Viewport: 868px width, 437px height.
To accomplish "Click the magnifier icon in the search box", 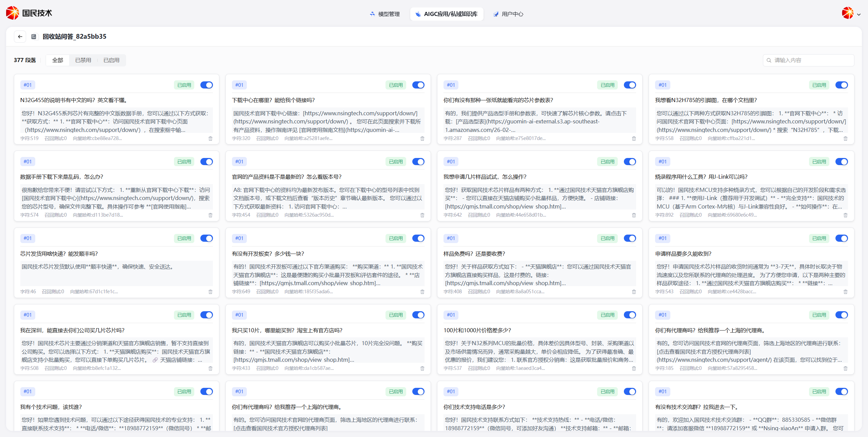I will point(769,60).
